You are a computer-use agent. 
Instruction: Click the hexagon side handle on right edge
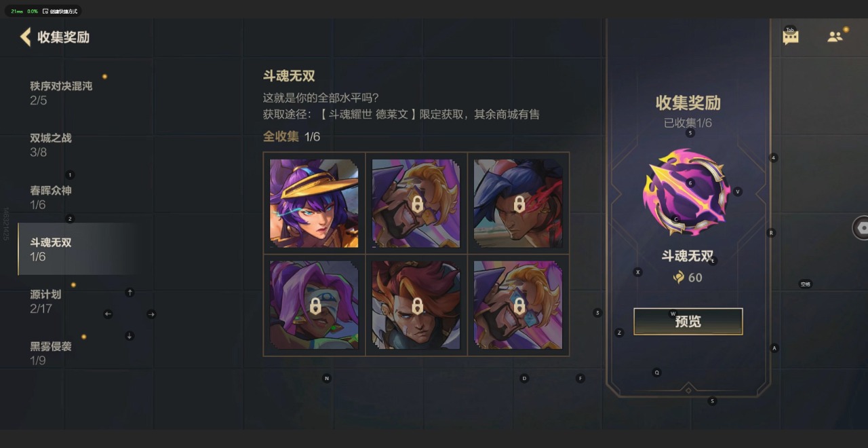861,228
